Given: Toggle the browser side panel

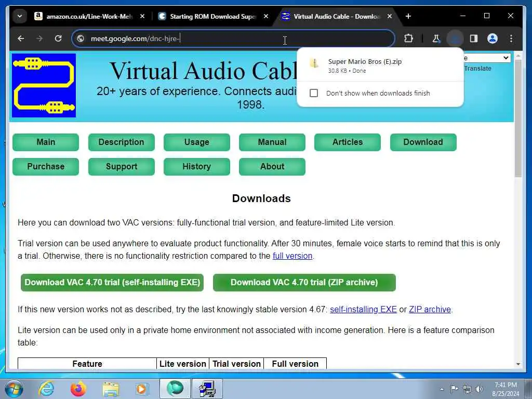Looking at the screenshot, I should (x=474, y=38).
